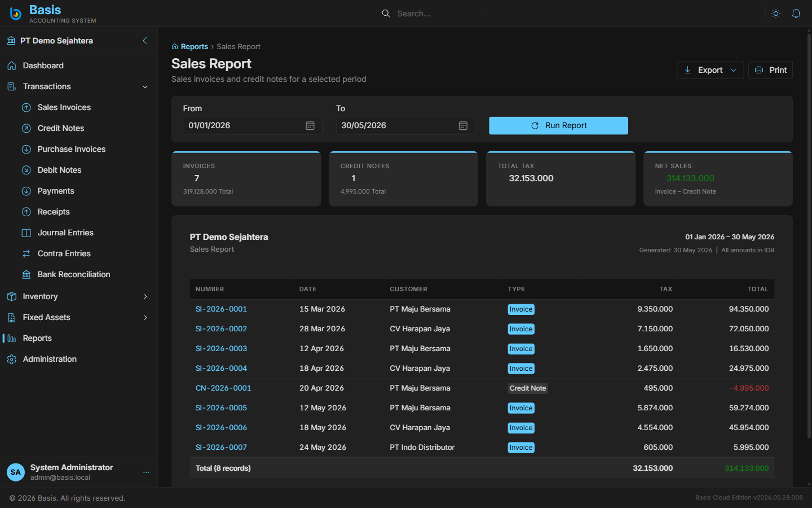Viewport: 812px width, 508px height.
Task: Click the search magnifier icon
Action: tap(386, 14)
